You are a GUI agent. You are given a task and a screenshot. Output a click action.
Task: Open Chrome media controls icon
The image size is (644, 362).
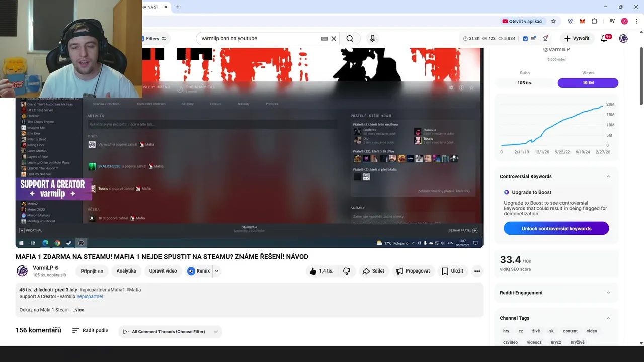[612, 21]
